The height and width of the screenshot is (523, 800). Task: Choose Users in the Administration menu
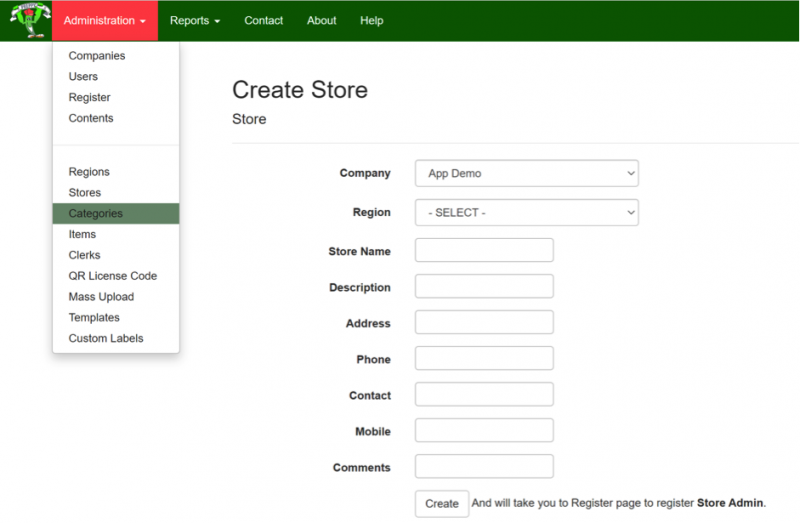(x=83, y=77)
